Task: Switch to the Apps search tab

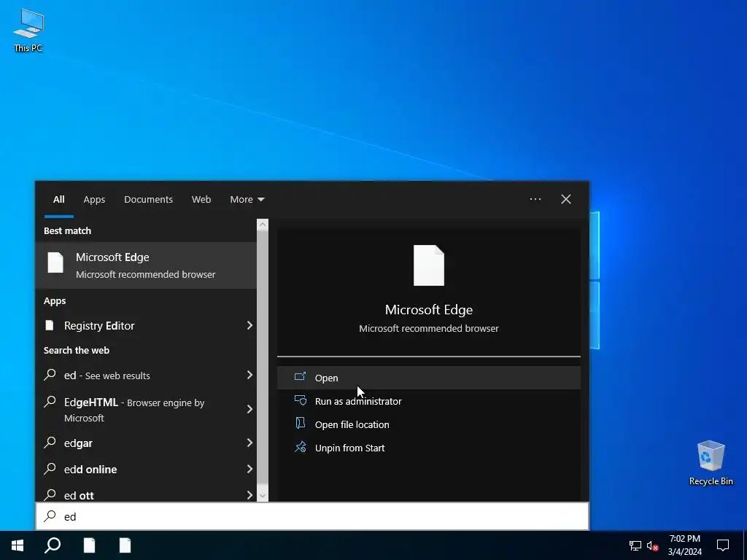Action: point(94,200)
